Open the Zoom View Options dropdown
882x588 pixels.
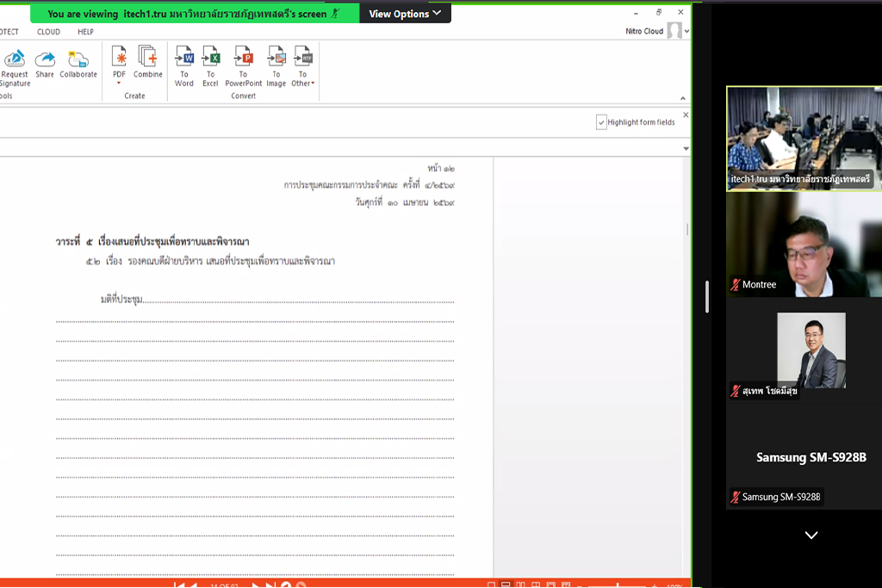[x=405, y=14]
